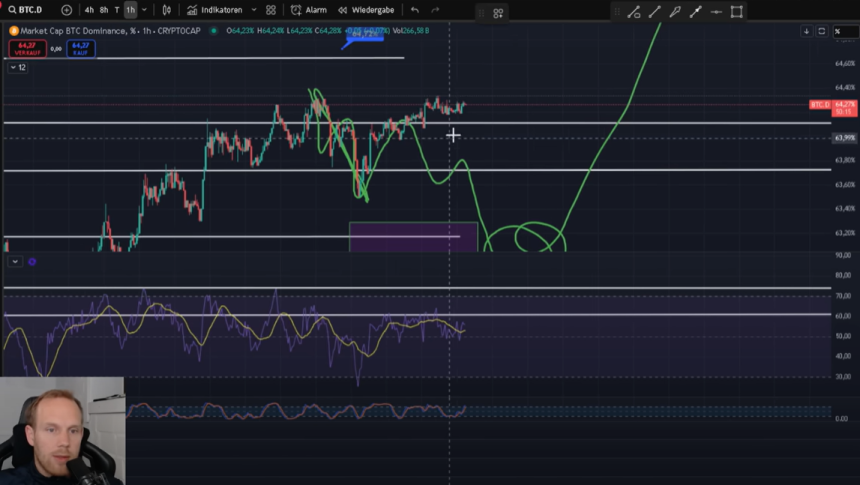
Task: Select the rectangle drawing tool
Action: coord(737,12)
